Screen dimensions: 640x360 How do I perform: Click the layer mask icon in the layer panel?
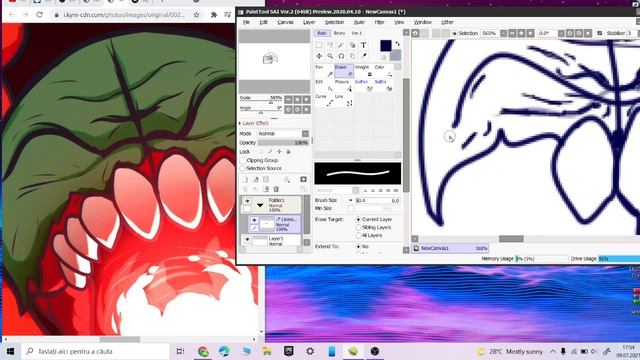[x=303, y=180]
